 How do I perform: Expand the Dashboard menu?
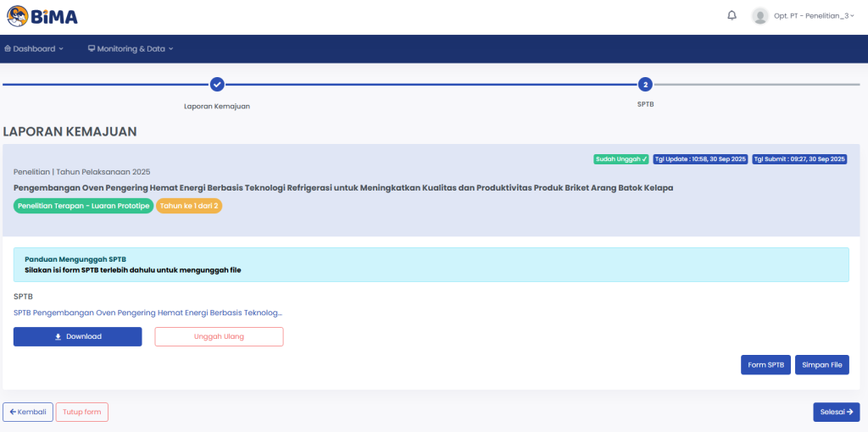[34, 49]
